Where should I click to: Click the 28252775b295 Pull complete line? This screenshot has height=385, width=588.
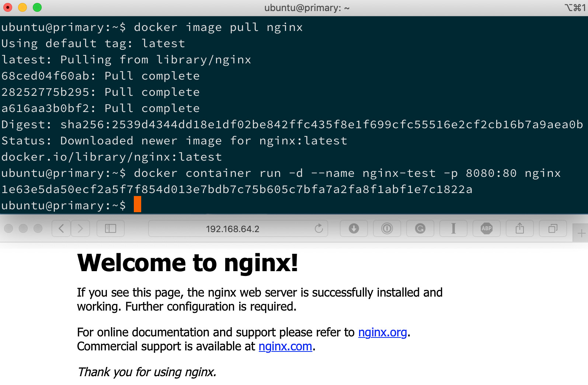tap(100, 92)
